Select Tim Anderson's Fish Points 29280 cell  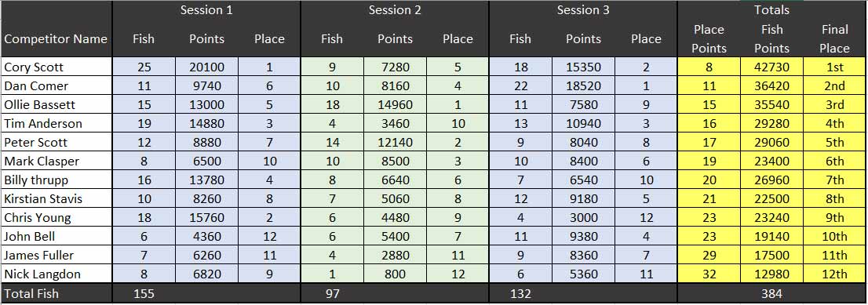tap(771, 123)
